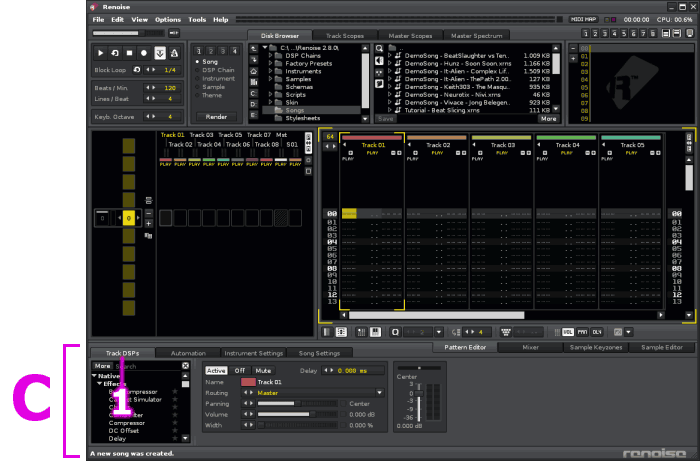Collapse Track 01 column arrow
This screenshot has width=700, height=461.
click(344, 145)
